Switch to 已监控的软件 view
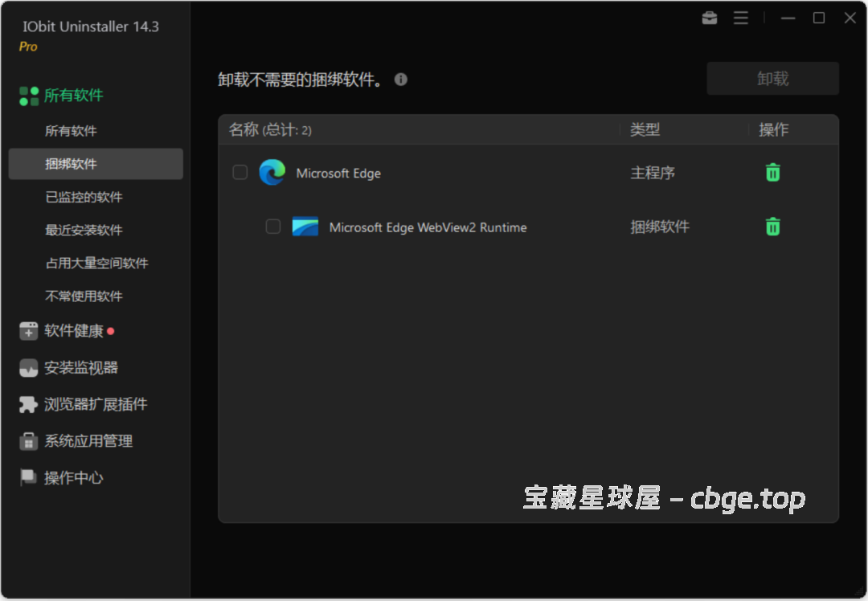This screenshot has height=601, width=868. (x=84, y=197)
